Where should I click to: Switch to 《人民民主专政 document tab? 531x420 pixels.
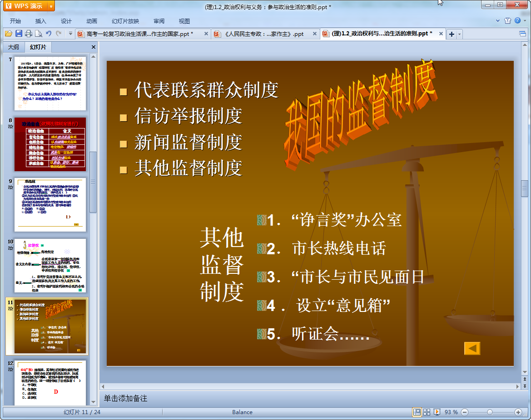tap(264, 34)
